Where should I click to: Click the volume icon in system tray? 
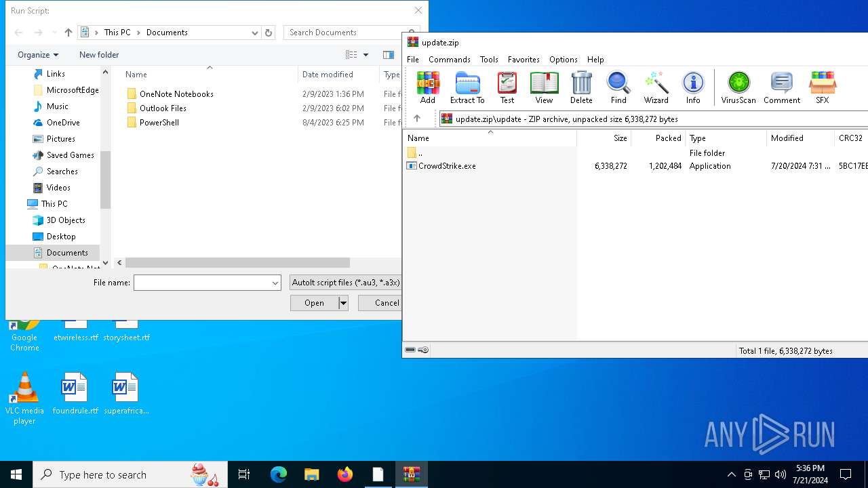pyautogui.click(x=781, y=474)
